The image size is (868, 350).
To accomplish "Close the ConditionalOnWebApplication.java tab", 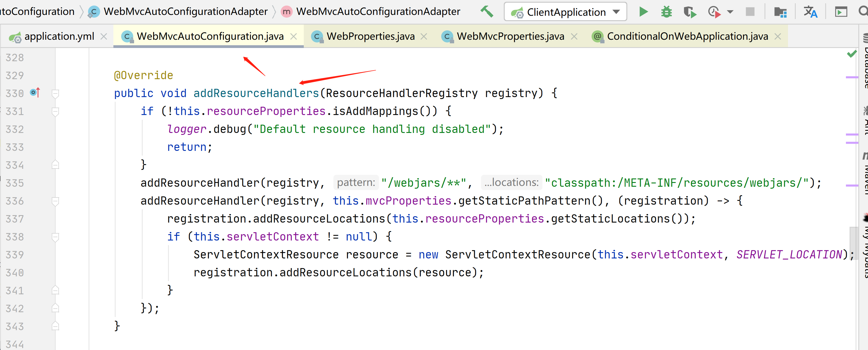I will [x=778, y=36].
